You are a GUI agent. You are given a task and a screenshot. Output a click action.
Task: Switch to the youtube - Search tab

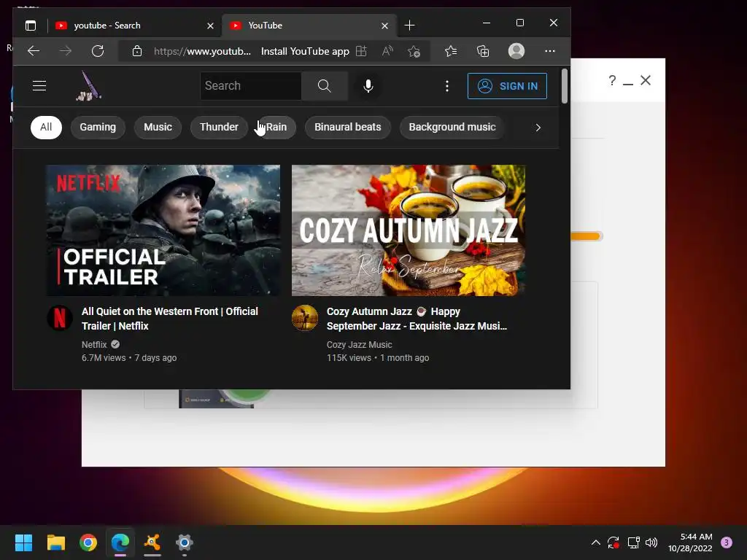click(135, 26)
